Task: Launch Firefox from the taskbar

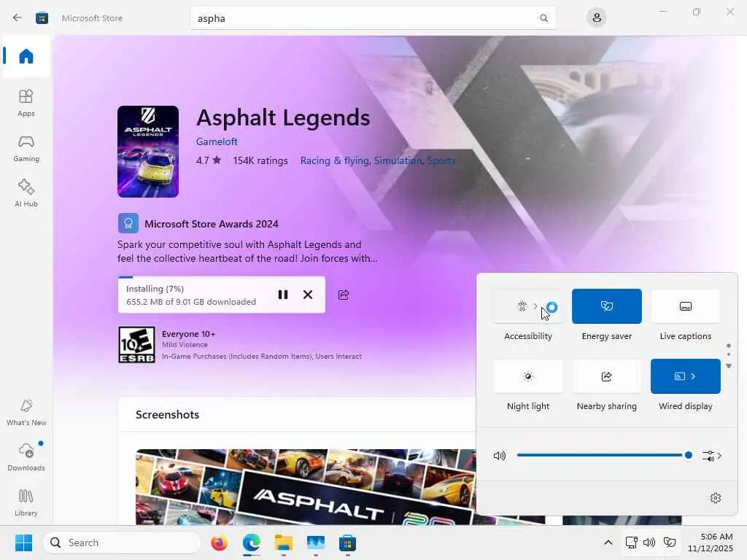Action: [219, 542]
